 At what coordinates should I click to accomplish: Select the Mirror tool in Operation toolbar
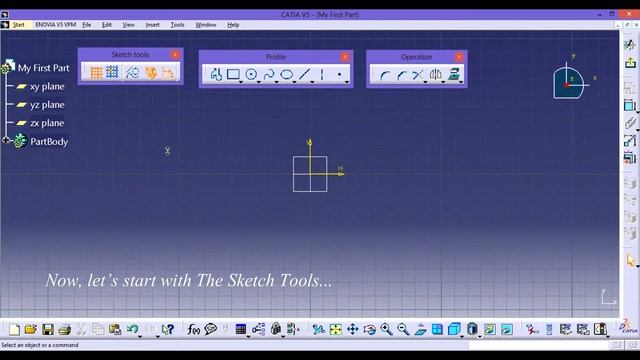click(x=436, y=75)
